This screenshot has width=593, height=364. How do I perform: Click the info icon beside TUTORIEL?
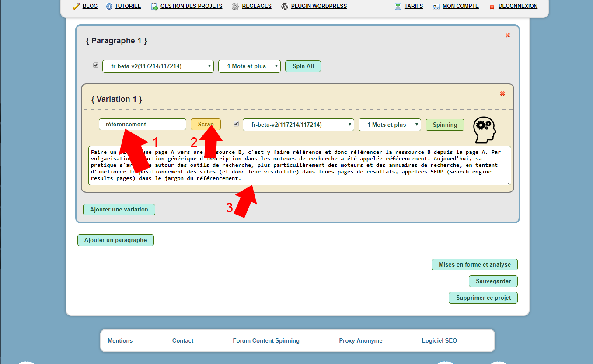tap(109, 7)
